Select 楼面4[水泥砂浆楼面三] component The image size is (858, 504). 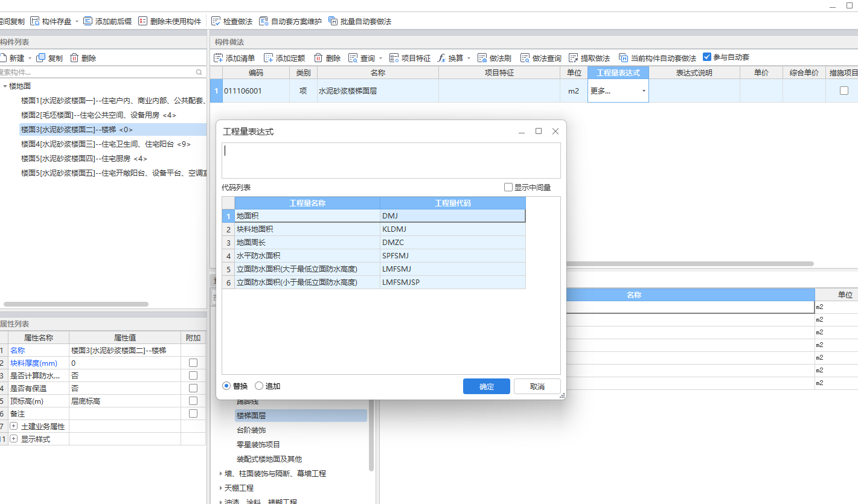[x=106, y=144]
